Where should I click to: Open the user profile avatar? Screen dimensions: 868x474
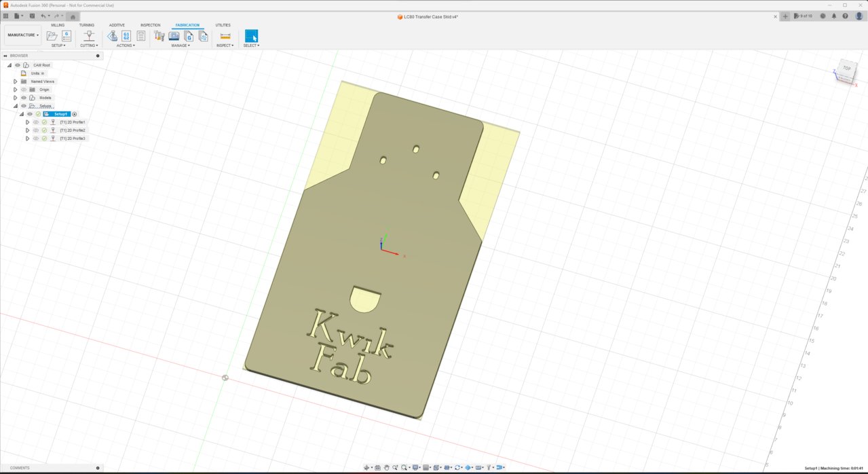pyautogui.click(x=859, y=16)
